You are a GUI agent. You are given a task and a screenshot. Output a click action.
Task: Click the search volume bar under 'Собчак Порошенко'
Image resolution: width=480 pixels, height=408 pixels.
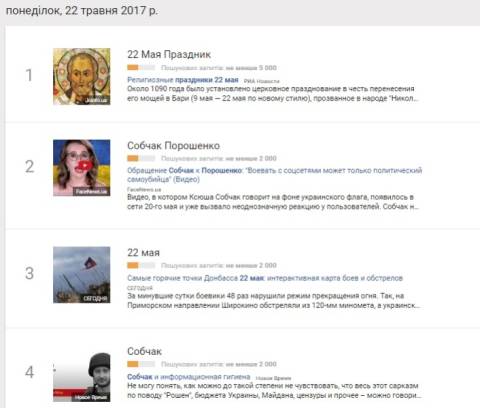pyautogui.click(x=141, y=158)
